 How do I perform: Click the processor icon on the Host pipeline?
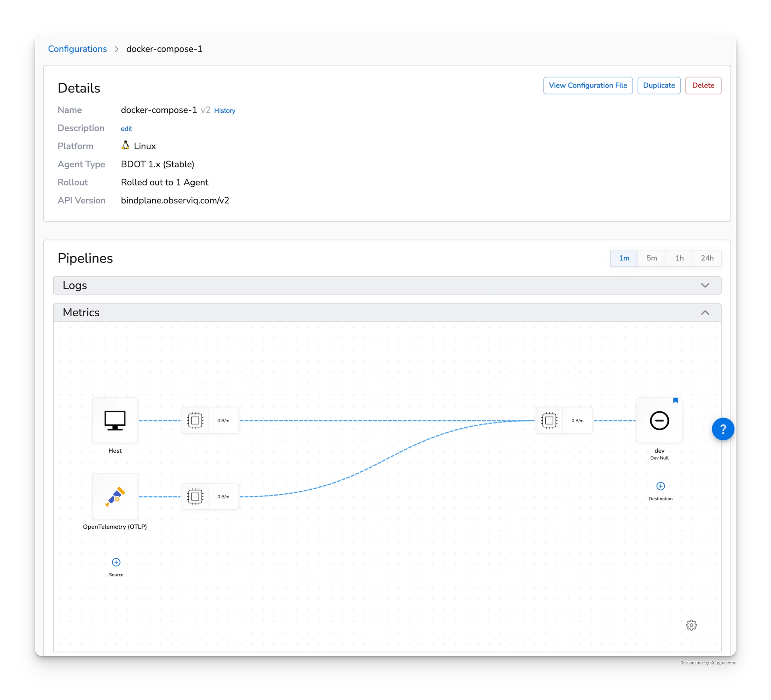click(195, 420)
